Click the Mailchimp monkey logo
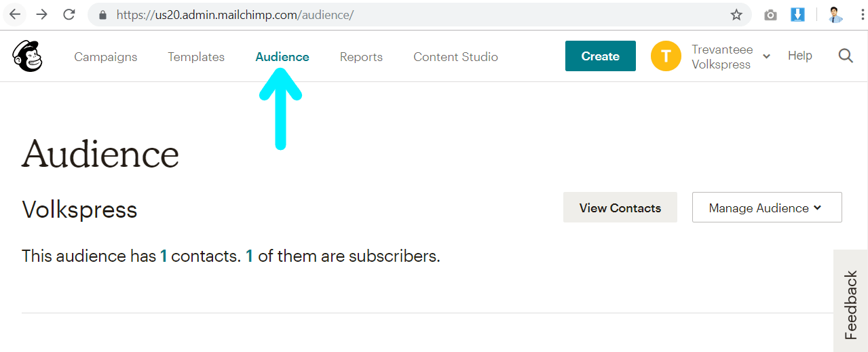868x352 pixels. [27, 56]
